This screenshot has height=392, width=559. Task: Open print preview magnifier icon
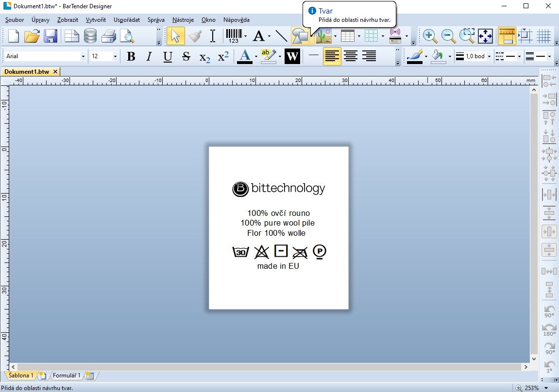[127, 36]
